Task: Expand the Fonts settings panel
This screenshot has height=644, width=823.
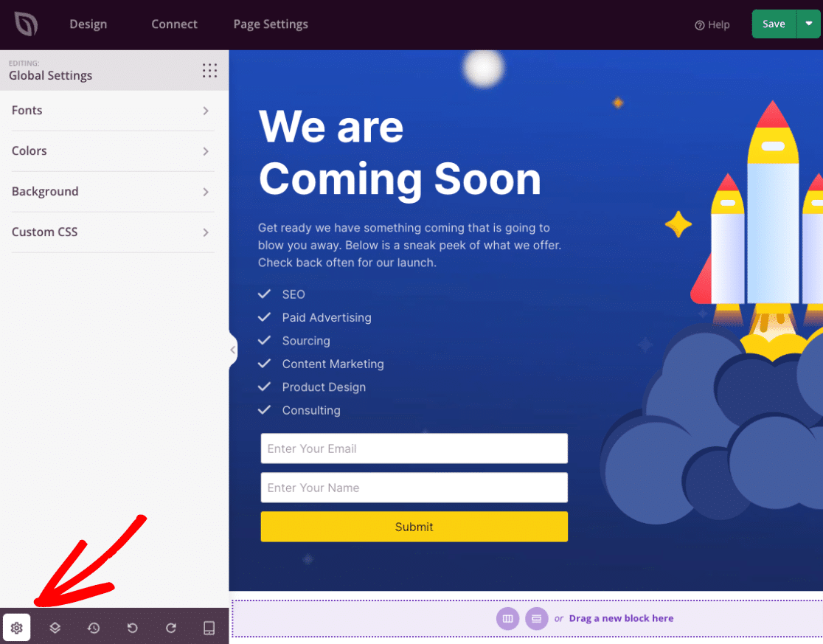Action: click(x=112, y=110)
